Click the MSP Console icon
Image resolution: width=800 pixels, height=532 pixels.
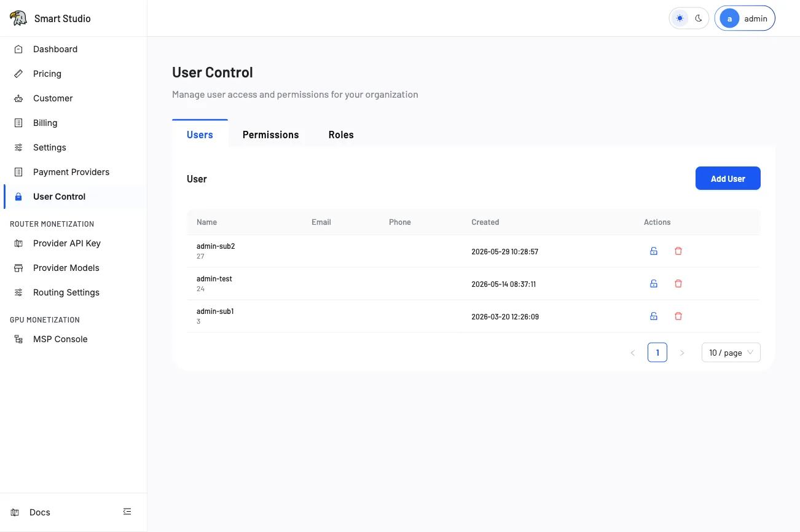coord(18,339)
